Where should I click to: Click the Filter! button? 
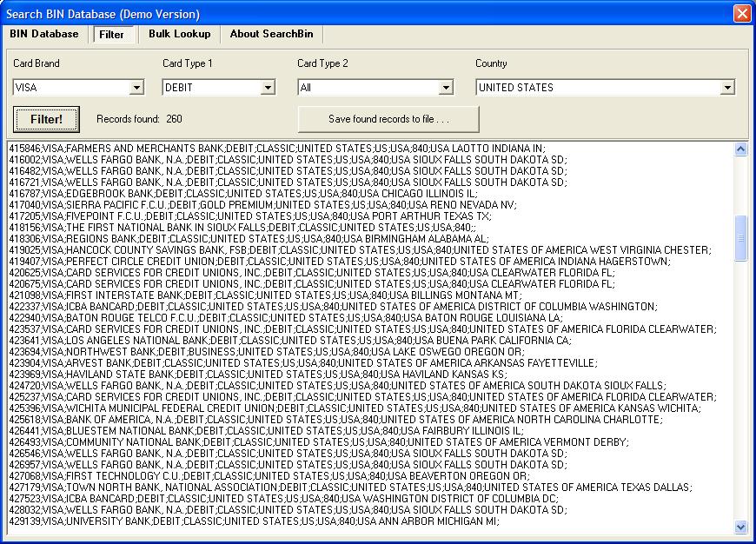click(46, 119)
